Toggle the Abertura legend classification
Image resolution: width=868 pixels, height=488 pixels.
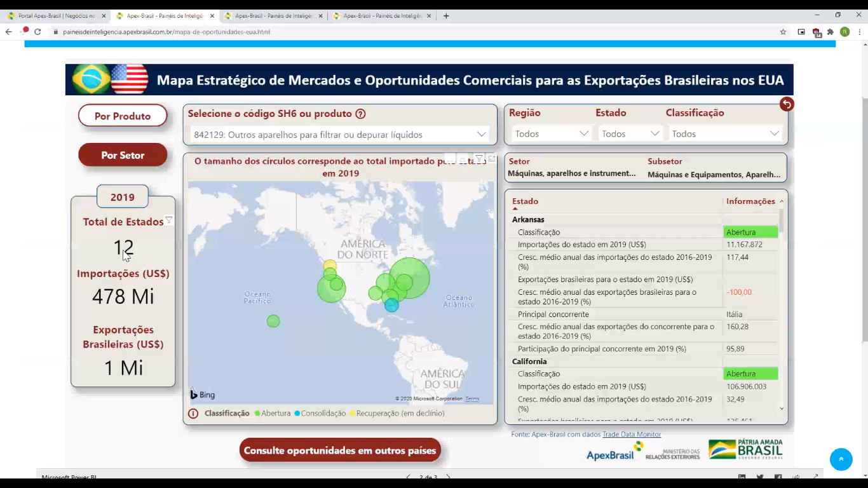pyautogui.click(x=272, y=413)
